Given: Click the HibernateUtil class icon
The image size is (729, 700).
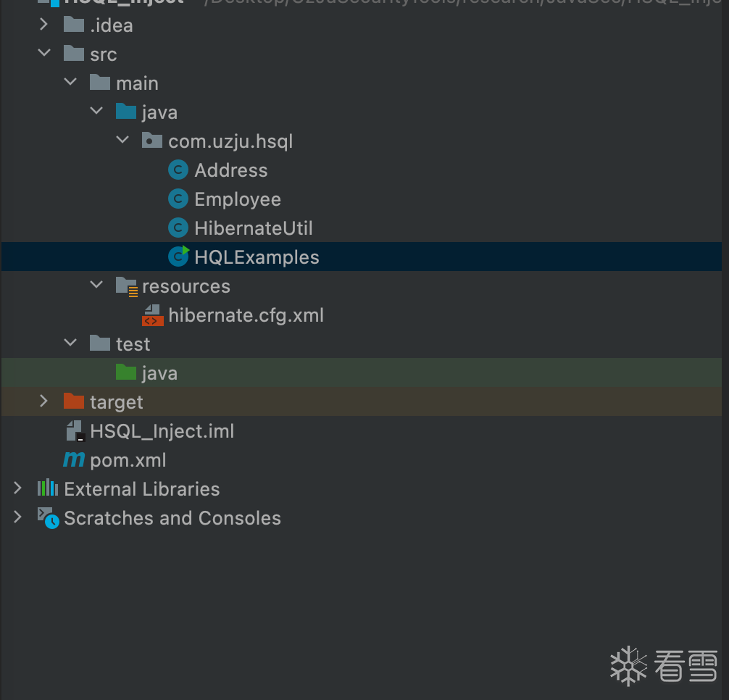Looking at the screenshot, I should [178, 228].
